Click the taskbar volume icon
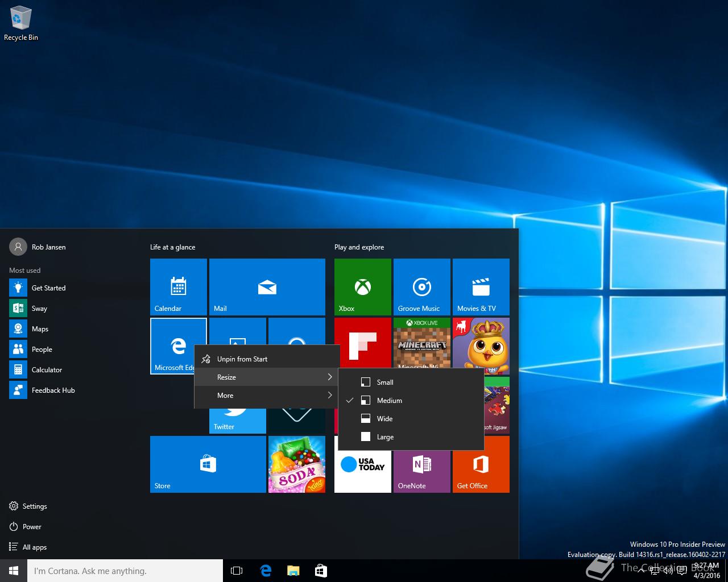Screen dimensions: 728x582 point(668,571)
